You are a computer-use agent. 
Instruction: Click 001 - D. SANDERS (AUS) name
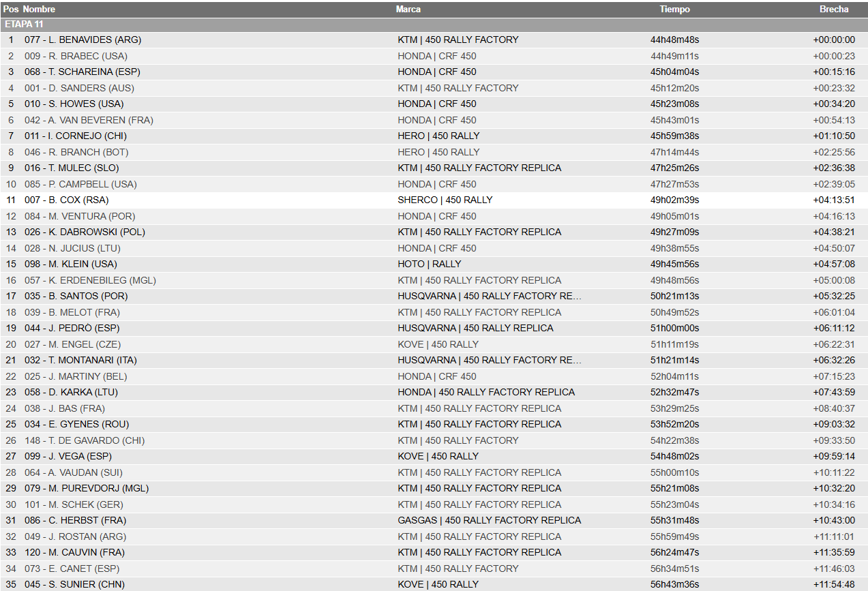pos(79,88)
